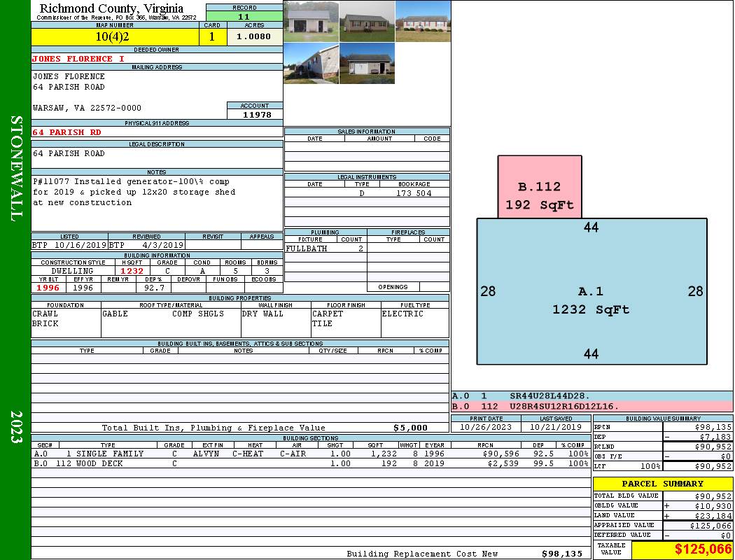
Task: Click the LCF value $90,952
Action: click(713, 466)
